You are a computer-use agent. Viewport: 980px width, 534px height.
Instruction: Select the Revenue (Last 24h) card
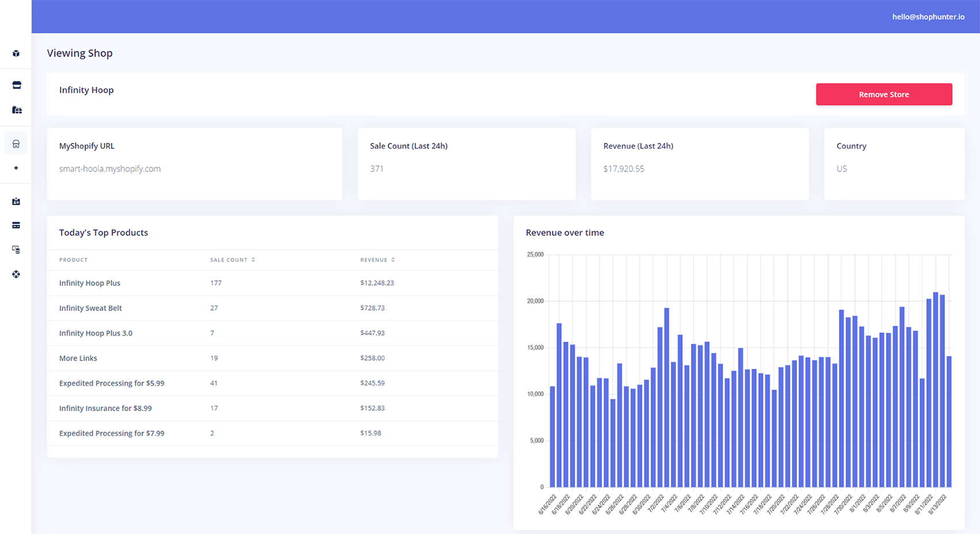(x=699, y=164)
